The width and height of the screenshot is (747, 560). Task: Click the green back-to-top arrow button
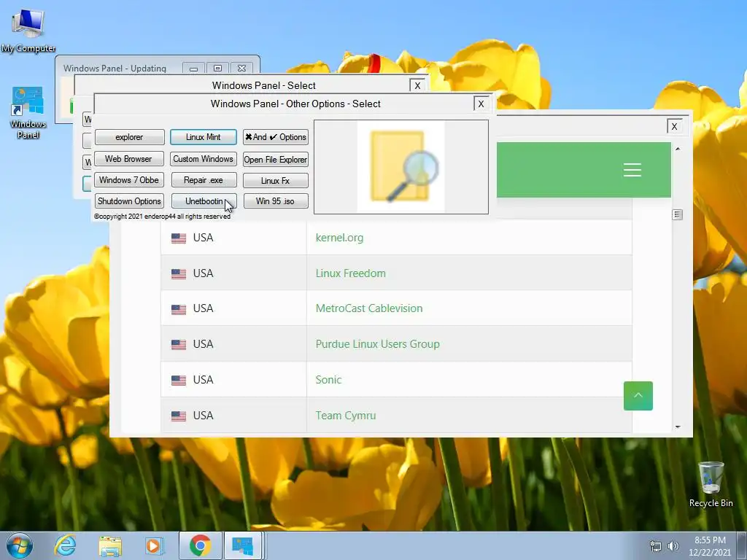coord(638,396)
